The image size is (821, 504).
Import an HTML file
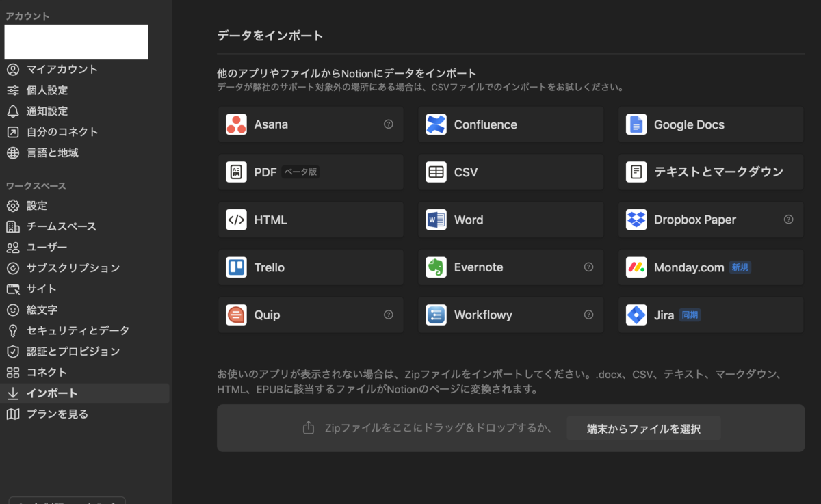(311, 220)
